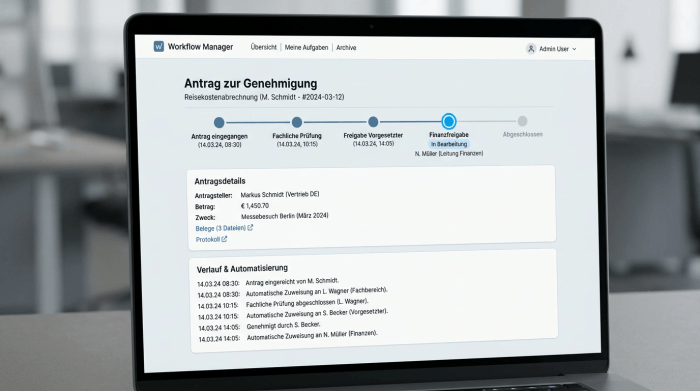The image size is (700, 391).
Task: Select the Antrag eingegangen step marker
Action: (219, 122)
